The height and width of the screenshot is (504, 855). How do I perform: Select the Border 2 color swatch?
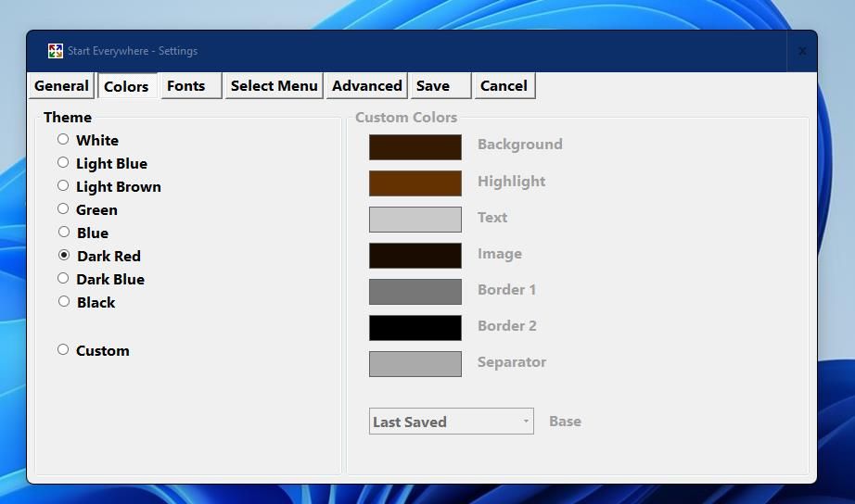tap(415, 327)
